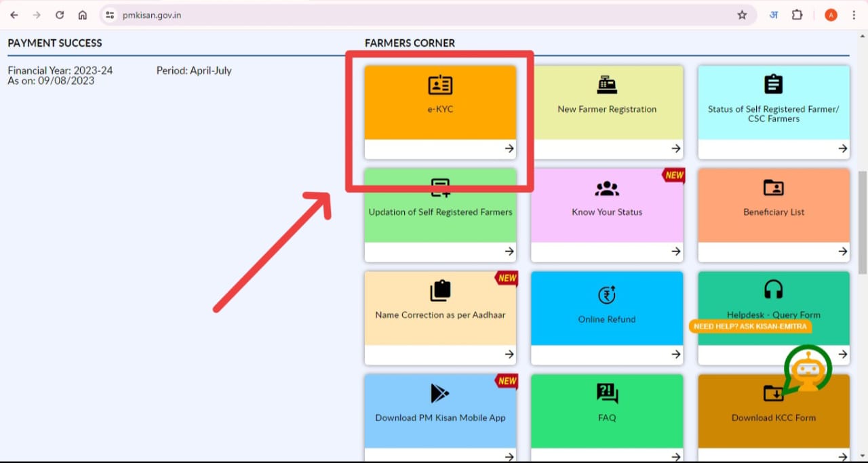
Task: Select the 'As on: 09/08/2023' text
Action: pyautogui.click(x=51, y=81)
